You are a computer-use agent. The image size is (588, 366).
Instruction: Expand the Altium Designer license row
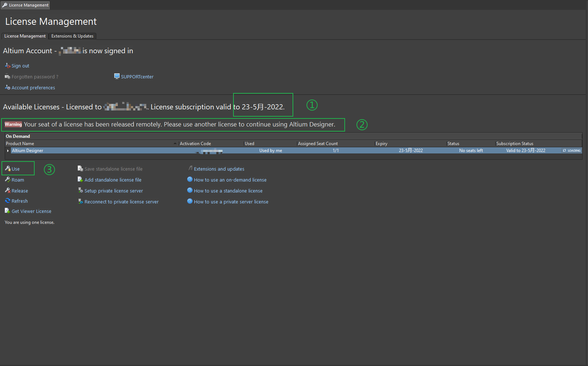(8, 151)
